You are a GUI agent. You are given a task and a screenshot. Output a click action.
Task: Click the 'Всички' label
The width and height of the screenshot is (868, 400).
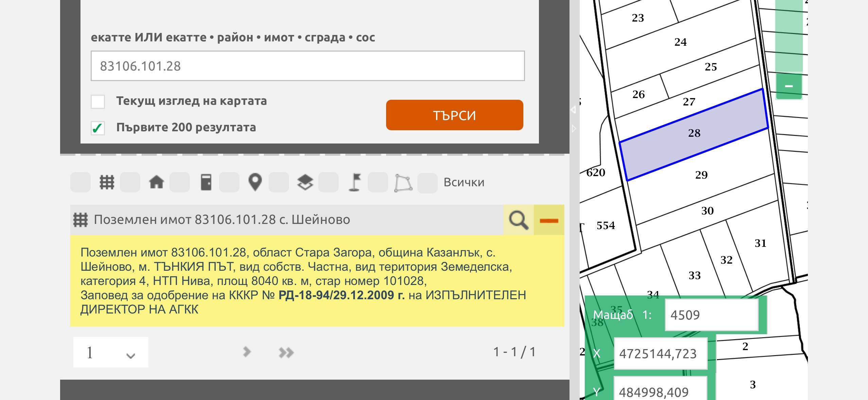pyautogui.click(x=464, y=182)
